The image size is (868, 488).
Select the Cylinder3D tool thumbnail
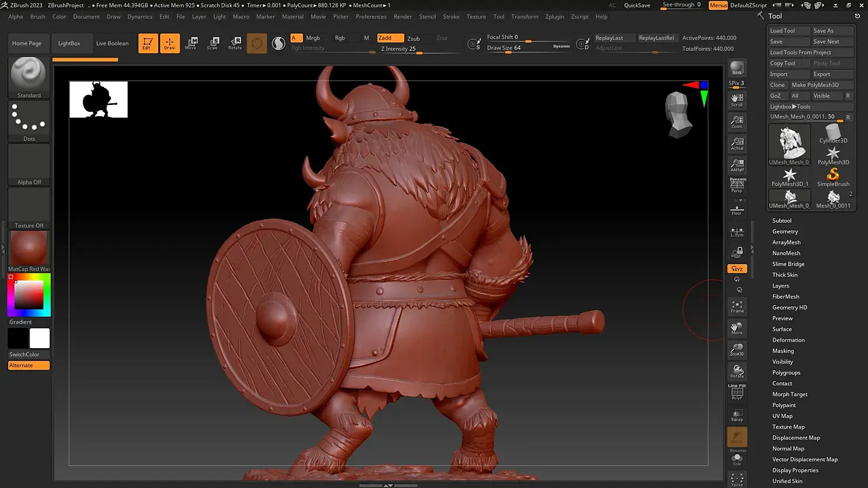(x=833, y=134)
